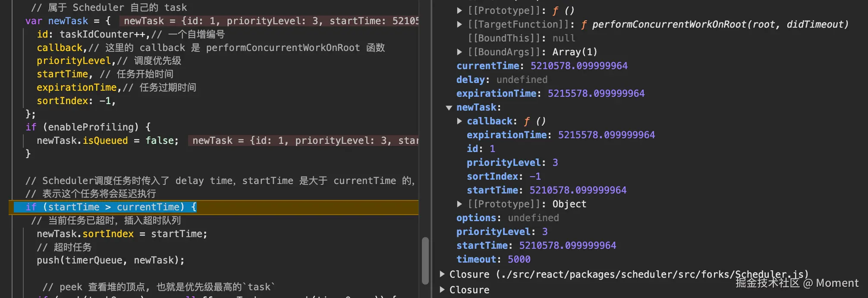The height and width of the screenshot is (298, 868).
Task: Expand the callback f () property
Action: pos(459,121)
